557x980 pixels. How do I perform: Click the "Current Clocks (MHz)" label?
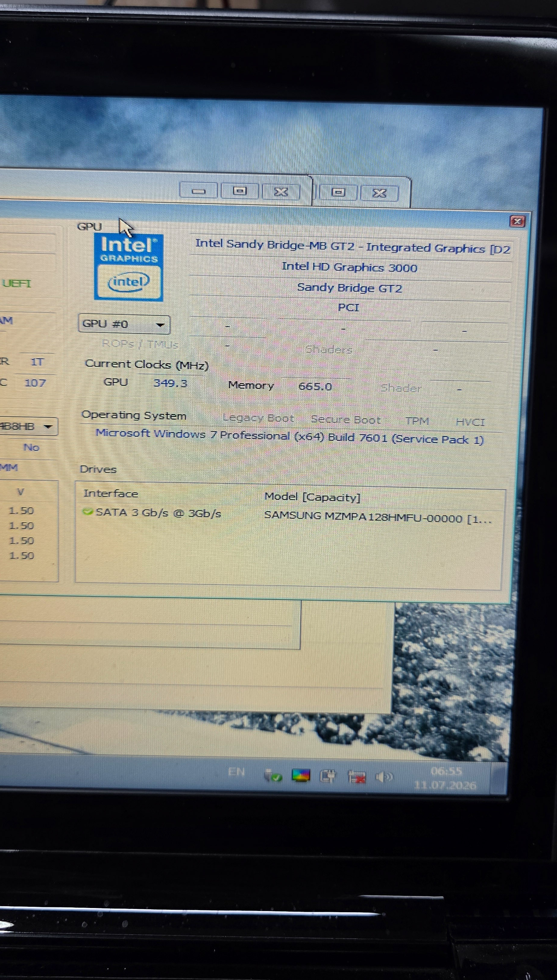(x=147, y=365)
